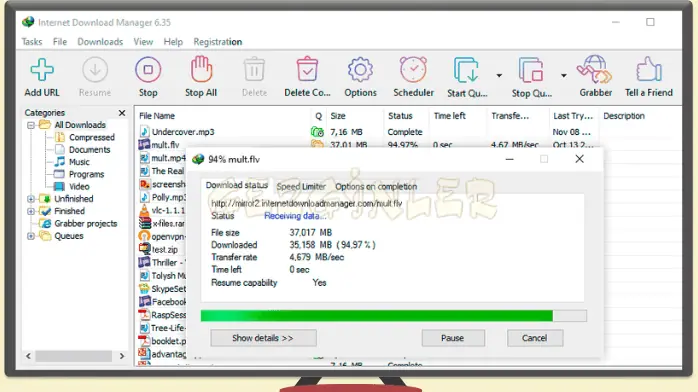Select Grabber projects in tree
The image size is (698, 392).
[86, 223]
